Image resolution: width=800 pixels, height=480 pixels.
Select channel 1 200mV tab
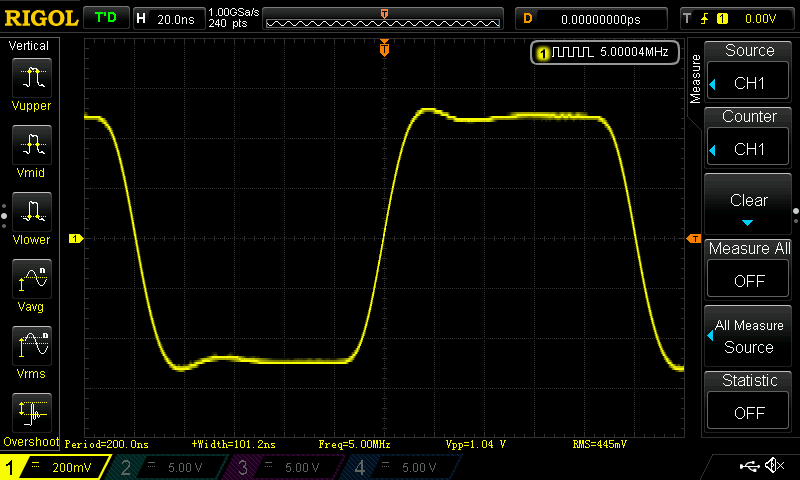pos(54,467)
